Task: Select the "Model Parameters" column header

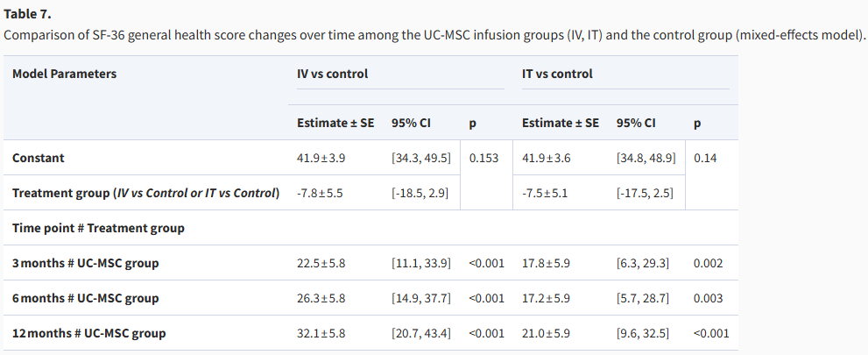Action: click(x=65, y=74)
